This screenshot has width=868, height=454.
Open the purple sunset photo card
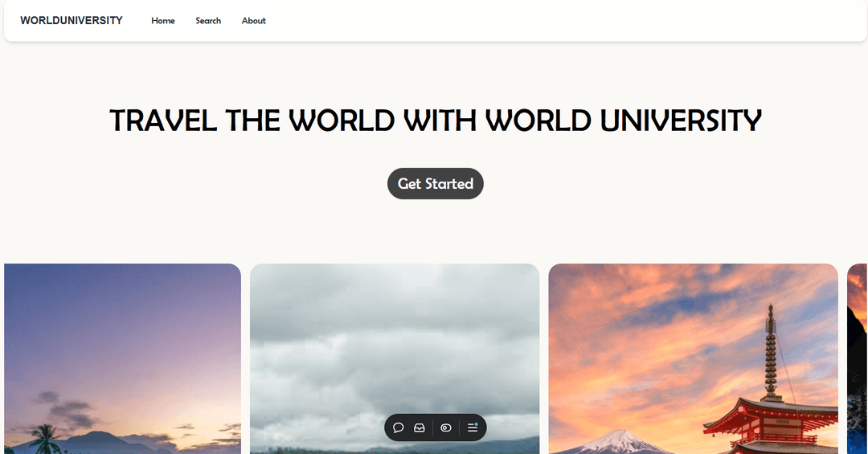click(121, 337)
